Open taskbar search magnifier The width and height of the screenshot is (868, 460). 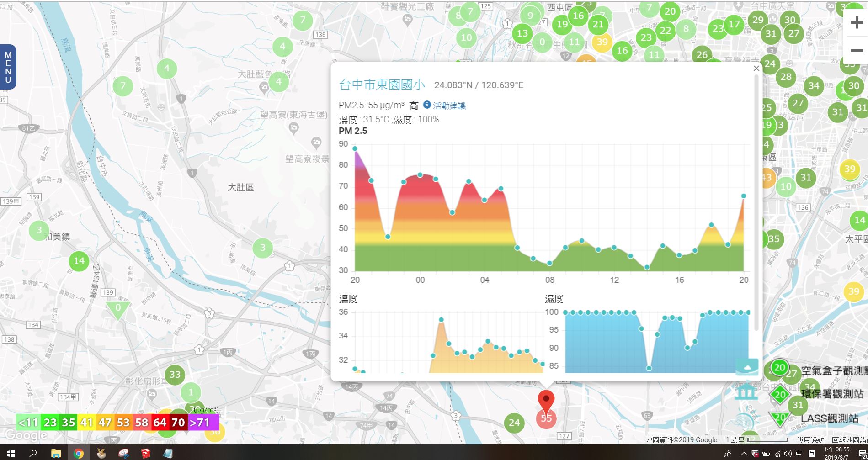point(33,453)
